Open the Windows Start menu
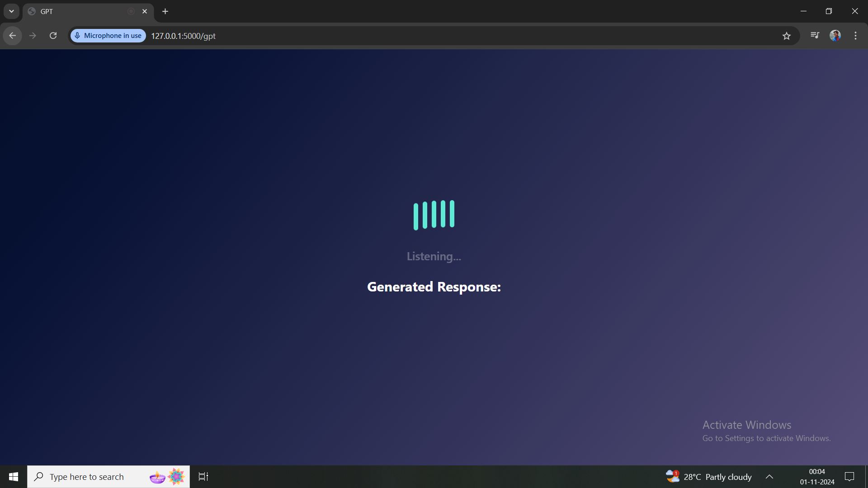Viewport: 868px width, 488px height. click(x=14, y=477)
